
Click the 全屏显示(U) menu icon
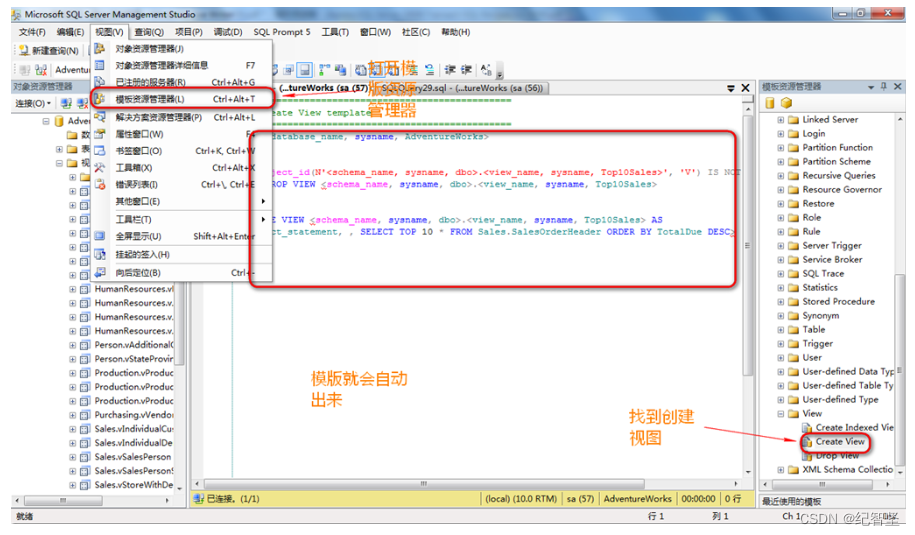coord(100,236)
